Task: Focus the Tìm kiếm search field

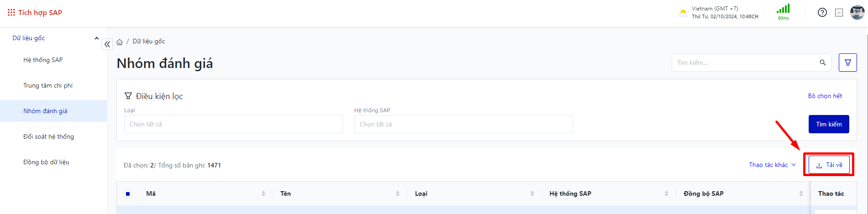Action: click(744, 63)
